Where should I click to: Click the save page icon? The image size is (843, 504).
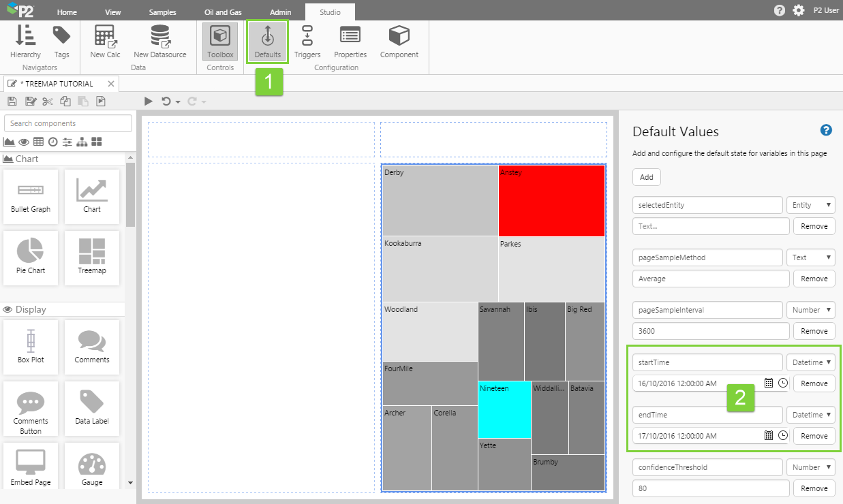click(12, 101)
